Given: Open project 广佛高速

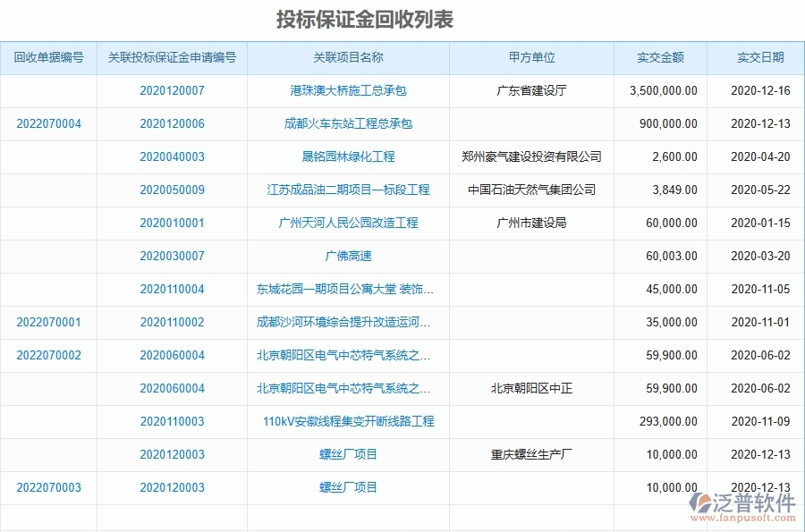Looking at the screenshot, I should point(348,257).
